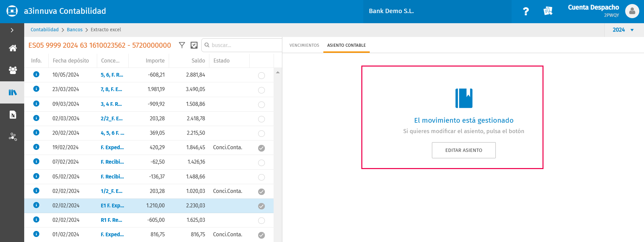
Task: Toggle the select-all checkmark icon
Action: [x=194, y=45]
